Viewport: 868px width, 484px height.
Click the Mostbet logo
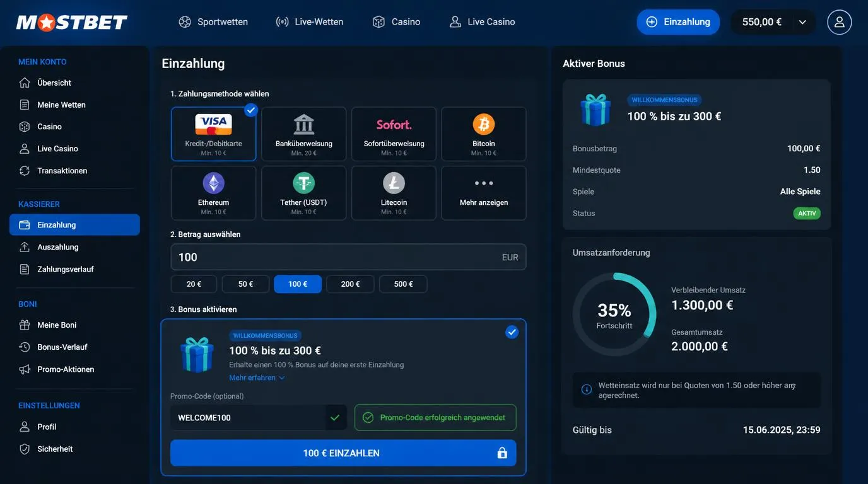point(72,22)
